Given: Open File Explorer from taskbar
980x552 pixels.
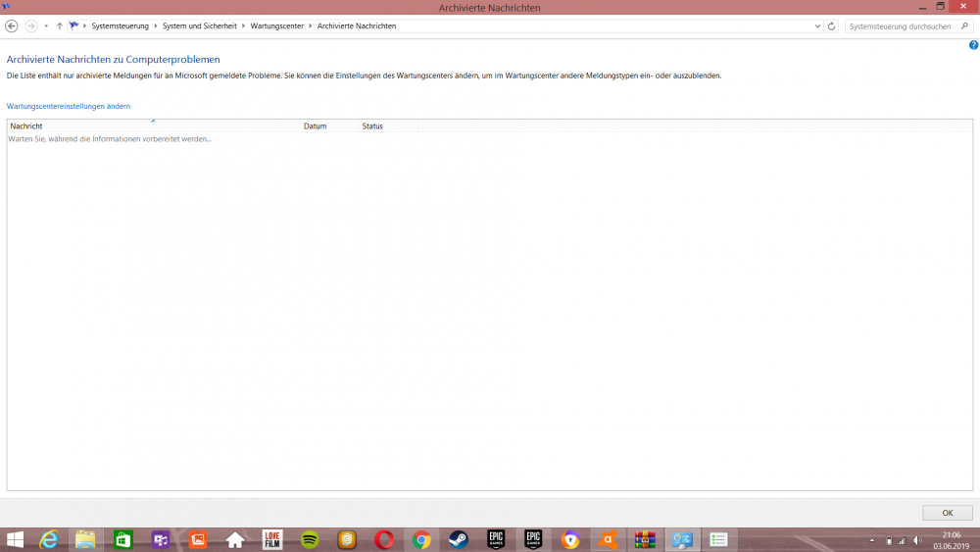Looking at the screenshot, I should pyautogui.click(x=85, y=539).
